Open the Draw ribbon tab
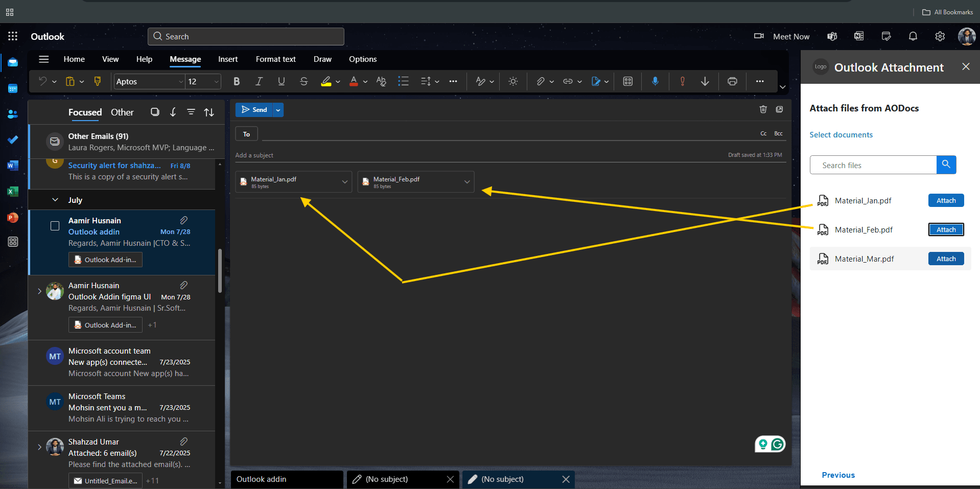The width and height of the screenshot is (980, 489). pos(322,59)
